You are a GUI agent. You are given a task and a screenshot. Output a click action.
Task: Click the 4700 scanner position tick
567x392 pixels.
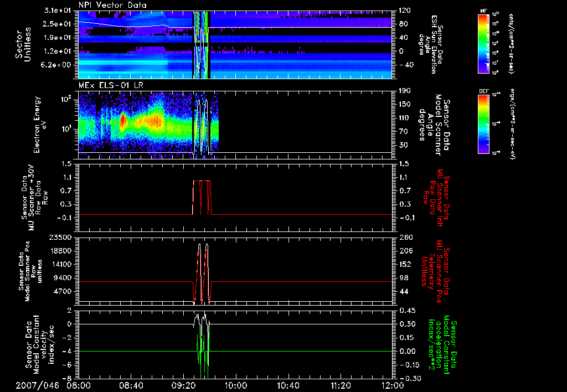click(x=62, y=291)
